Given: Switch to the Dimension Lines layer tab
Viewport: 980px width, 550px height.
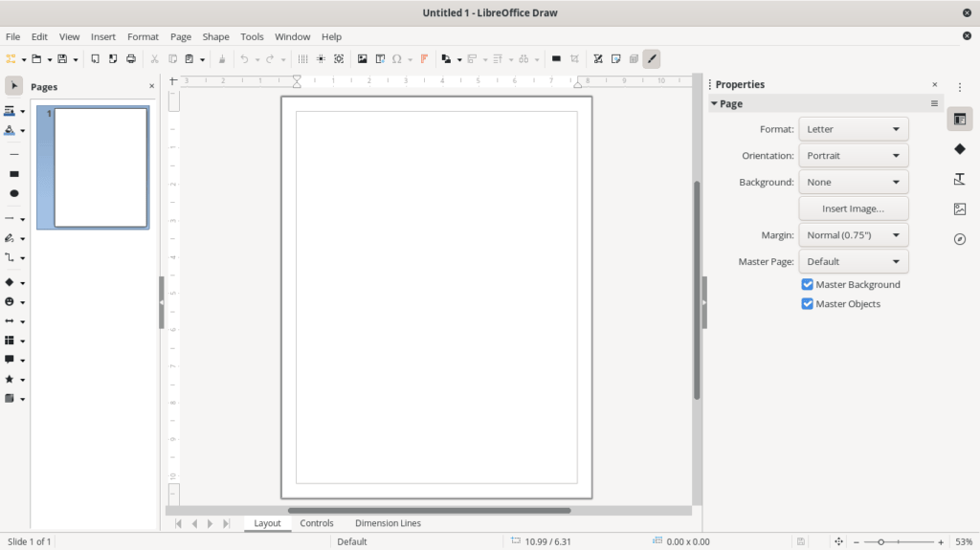Looking at the screenshot, I should coord(388,523).
